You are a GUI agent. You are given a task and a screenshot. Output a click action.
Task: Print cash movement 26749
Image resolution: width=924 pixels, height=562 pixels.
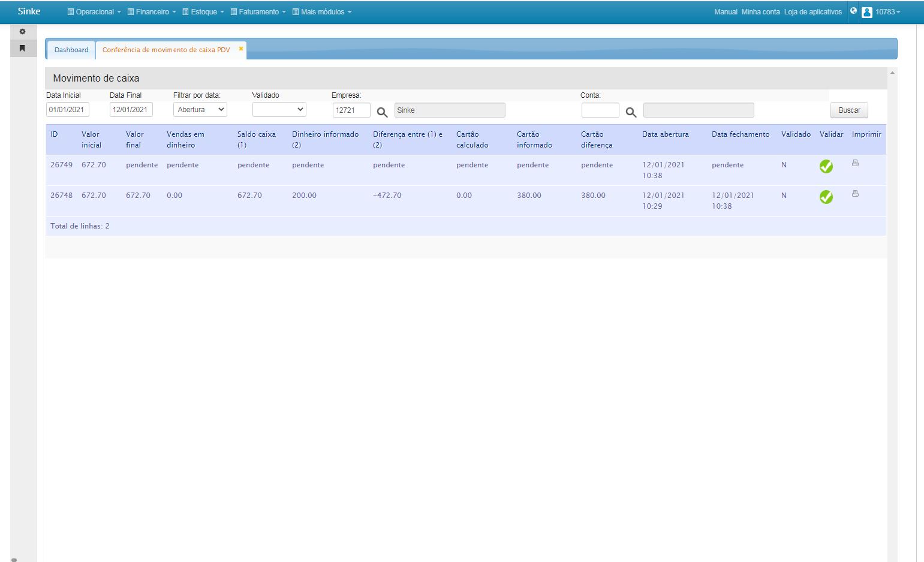[x=855, y=163]
